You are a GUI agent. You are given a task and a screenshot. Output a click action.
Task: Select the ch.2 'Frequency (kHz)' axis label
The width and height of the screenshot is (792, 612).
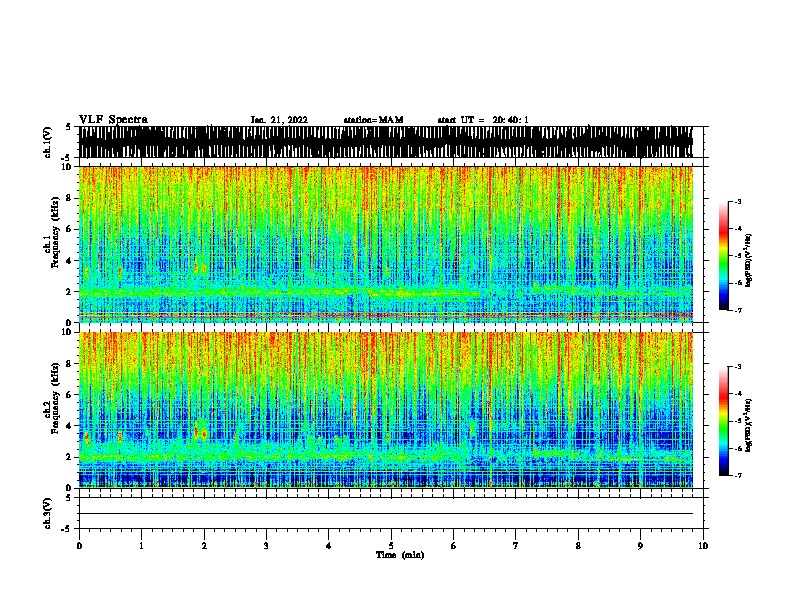55,398
